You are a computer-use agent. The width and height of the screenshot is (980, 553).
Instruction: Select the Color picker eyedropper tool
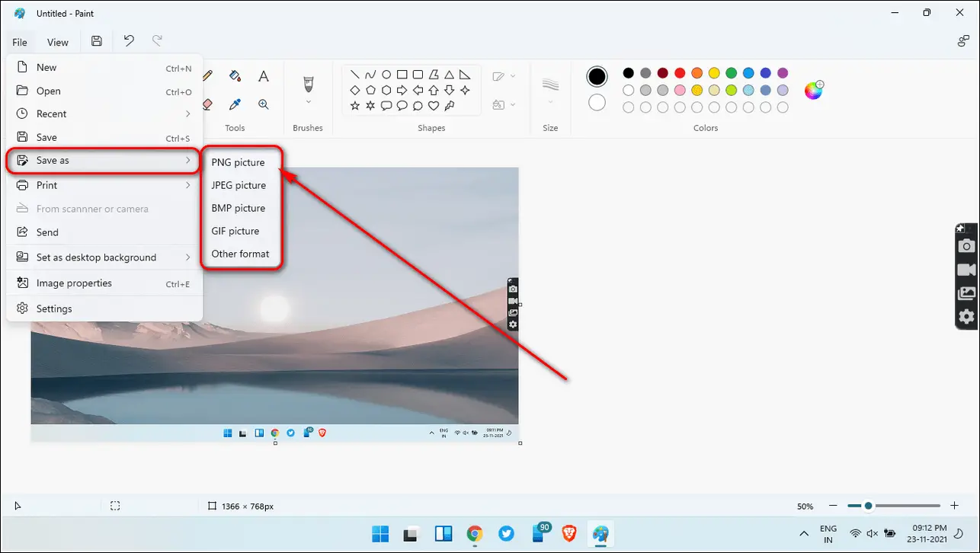tap(235, 104)
